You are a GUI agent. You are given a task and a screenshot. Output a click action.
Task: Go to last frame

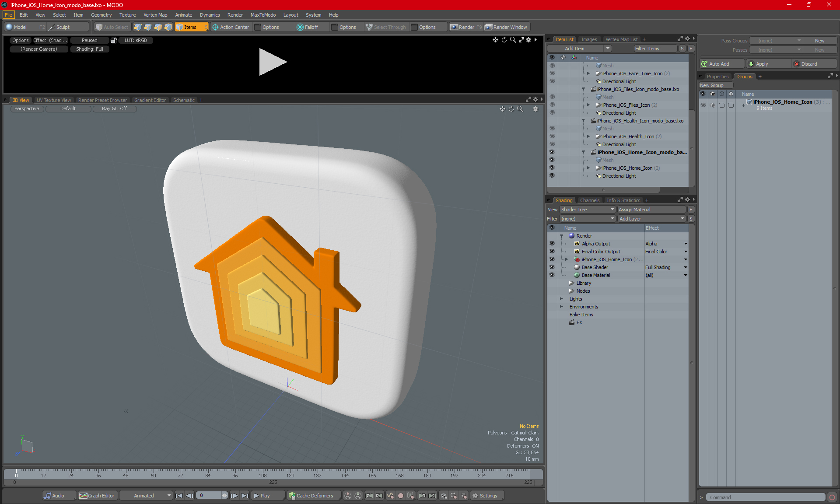tap(245, 496)
